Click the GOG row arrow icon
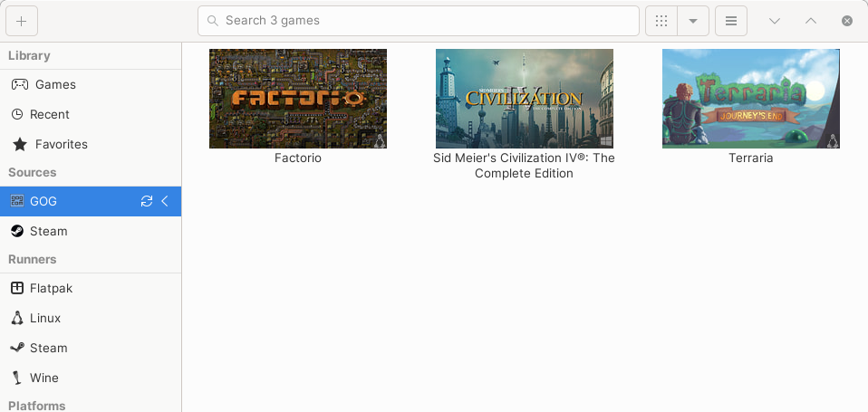Image resolution: width=868 pixels, height=412 pixels. click(x=164, y=201)
